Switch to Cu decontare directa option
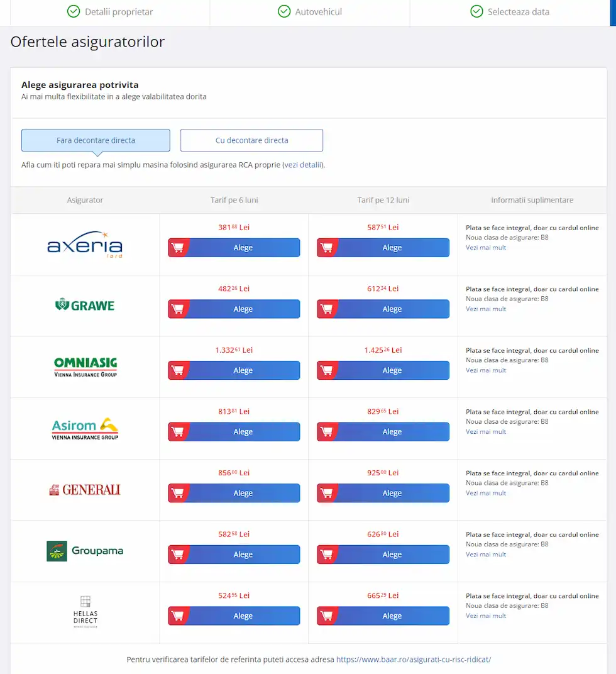616x674 pixels. point(251,140)
